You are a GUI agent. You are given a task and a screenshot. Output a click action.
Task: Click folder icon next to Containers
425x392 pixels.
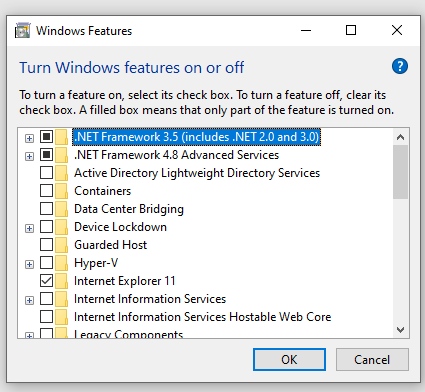[x=61, y=191]
